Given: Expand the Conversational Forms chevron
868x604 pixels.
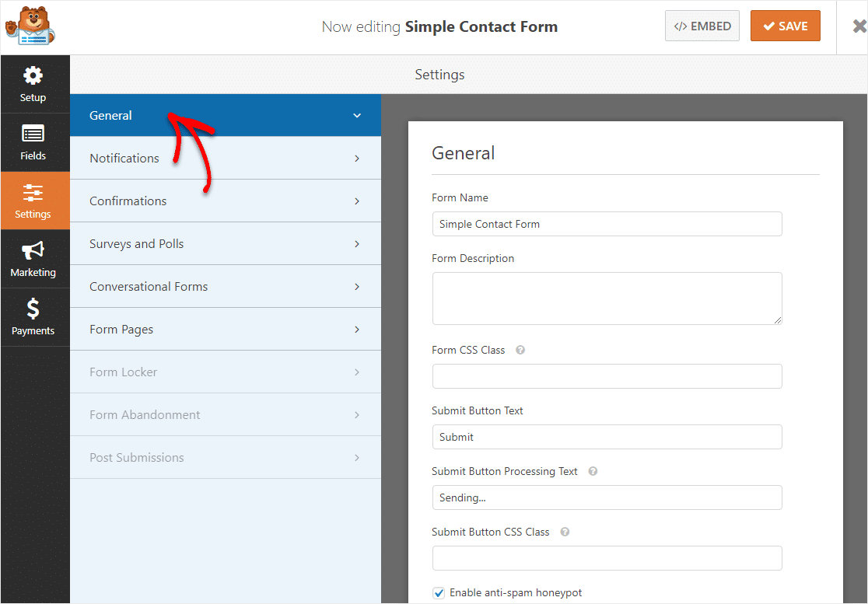Looking at the screenshot, I should [x=357, y=287].
